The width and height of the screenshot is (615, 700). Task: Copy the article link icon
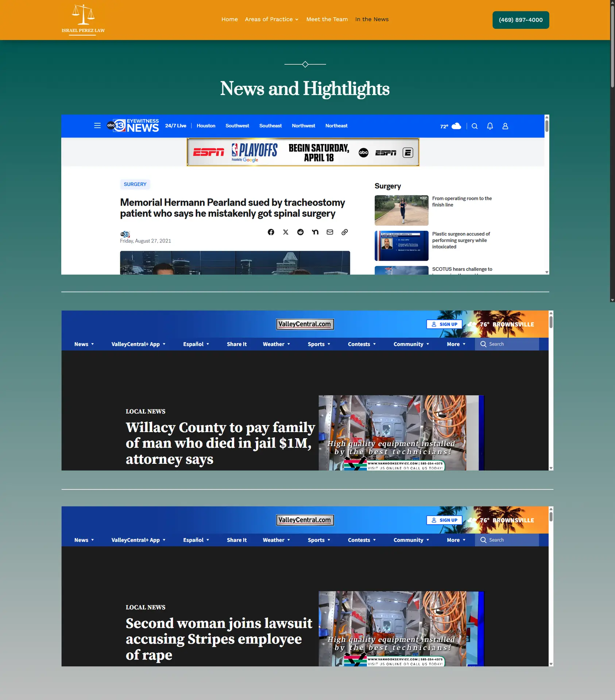tap(344, 232)
